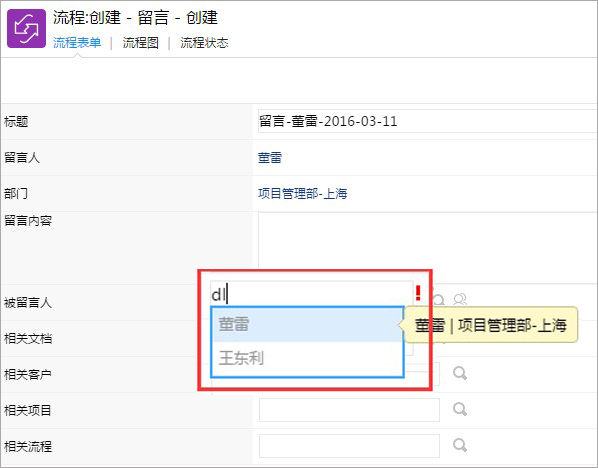The width and height of the screenshot is (598, 468).
Task: Click the 相关流程 input box
Action: pyautogui.click(x=349, y=445)
